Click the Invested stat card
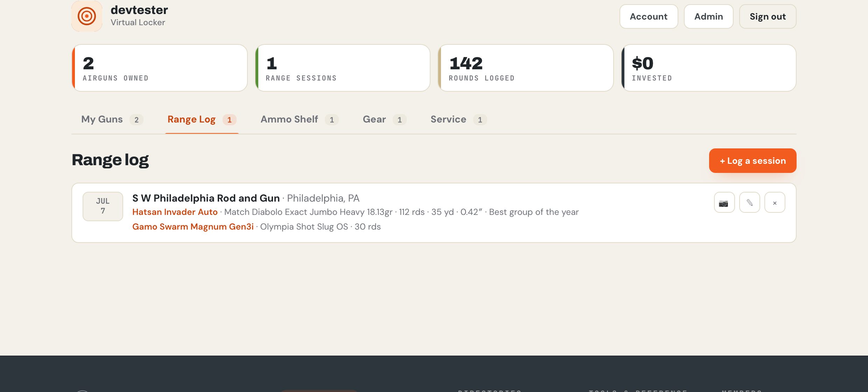The height and width of the screenshot is (392, 868). 709,68
